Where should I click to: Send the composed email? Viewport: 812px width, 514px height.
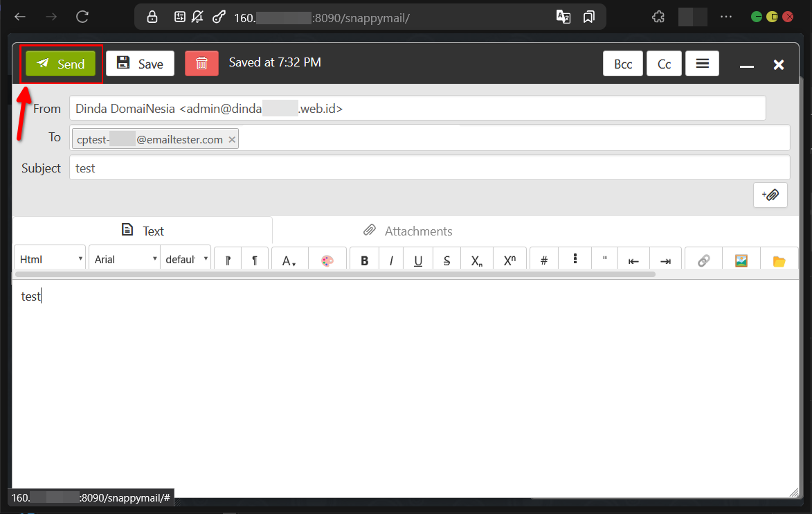[61, 64]
